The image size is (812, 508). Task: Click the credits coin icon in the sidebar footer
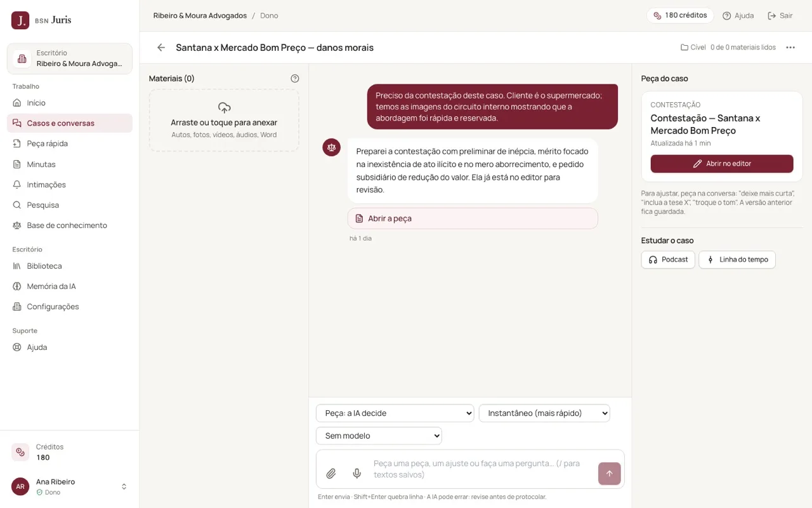[20, 452]
